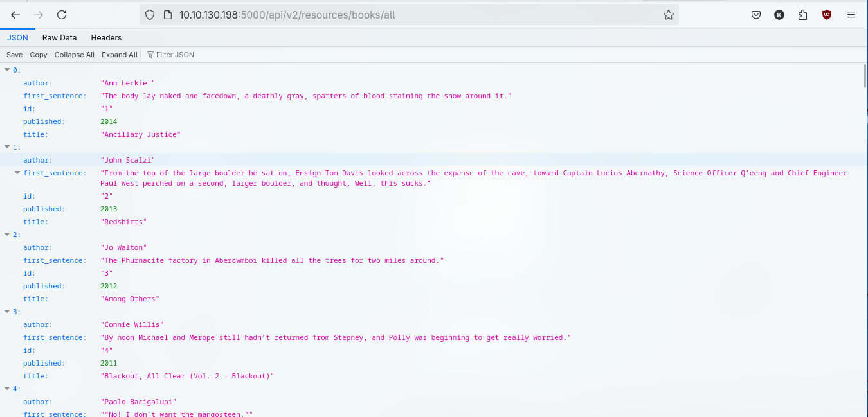This screenshot has width=868, height=417.
Task: Select the title "Among Others"
Action: pos(130,299)
